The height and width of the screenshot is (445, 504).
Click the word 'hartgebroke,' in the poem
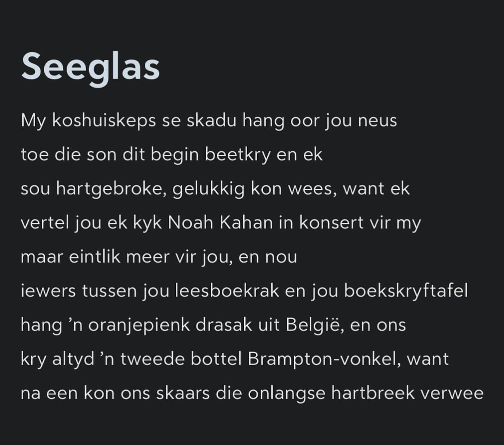click(x=112, y=189)
